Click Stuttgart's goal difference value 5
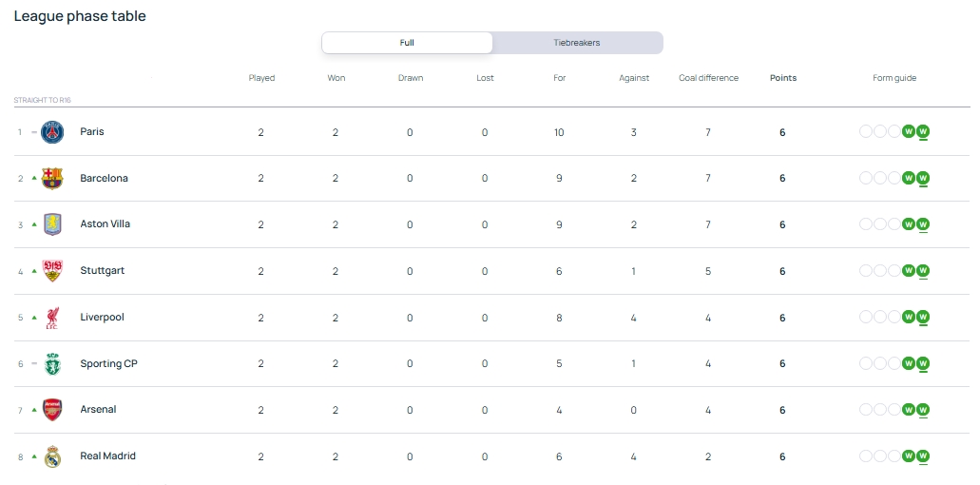980x485 pixels. (708, 271)
